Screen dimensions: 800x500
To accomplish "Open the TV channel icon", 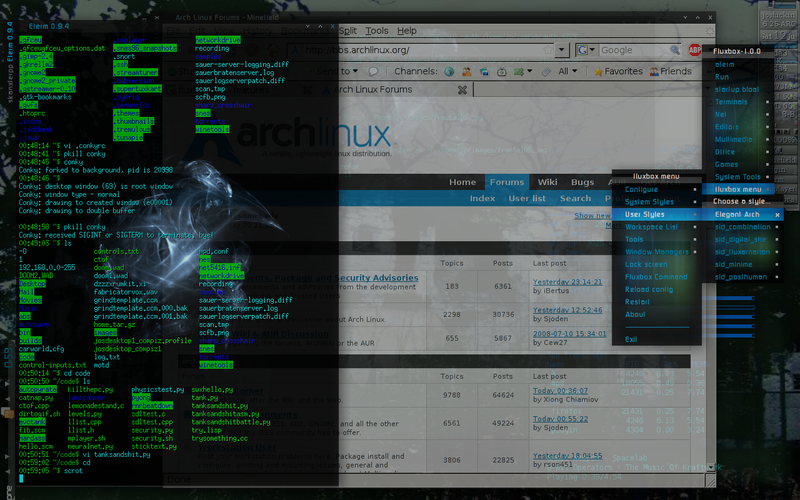I will tap(502, 71).
